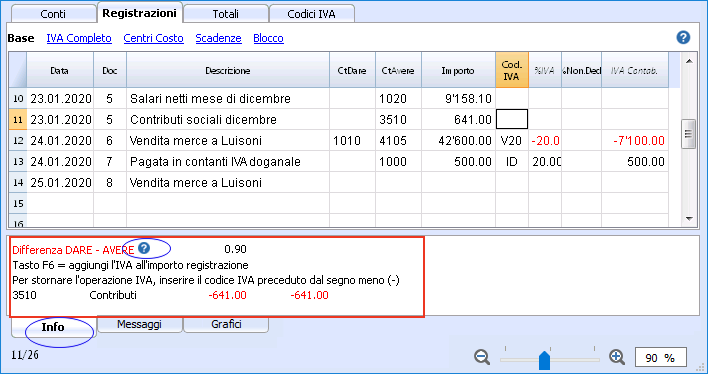Click 'Vendita merce a Luisoni' in row 12
This screenshot has width=708, height=374.
[228, 140]
